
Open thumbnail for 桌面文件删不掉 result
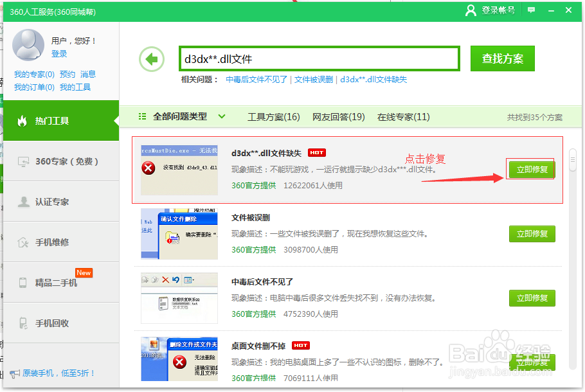click(x=179, y=359)
